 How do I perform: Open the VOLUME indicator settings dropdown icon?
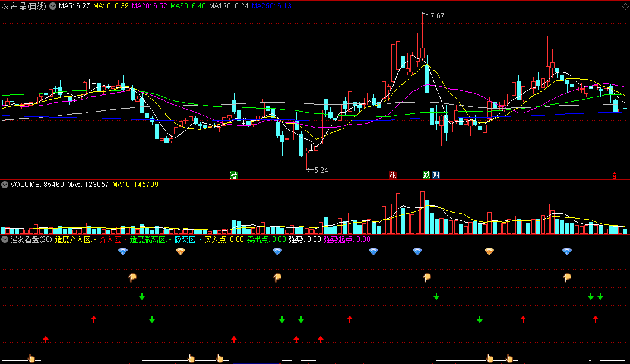5,185
